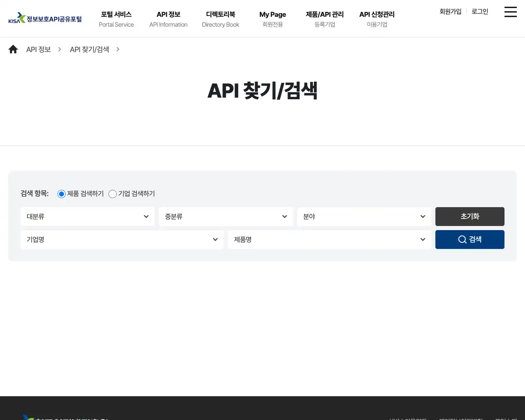Open API 정보 menu
Image resolution: width=525 pixels, height=420 pixels.
168,19
